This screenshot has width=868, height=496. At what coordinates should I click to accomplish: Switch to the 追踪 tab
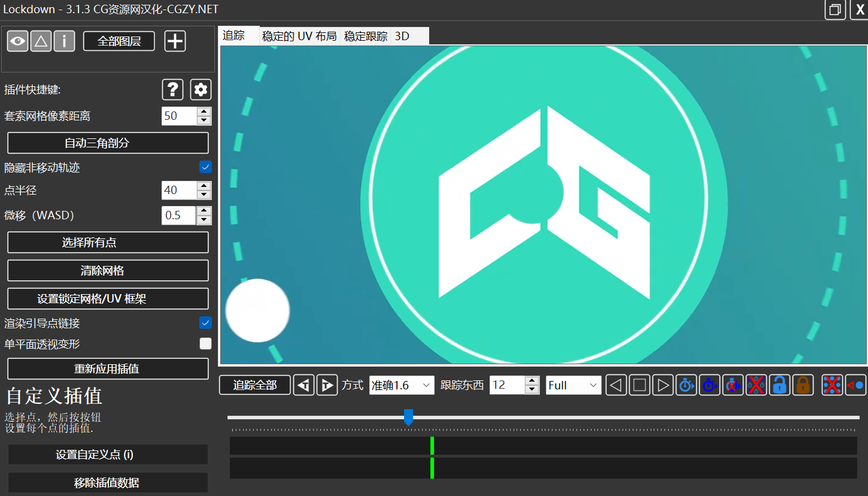coord(239,35)
